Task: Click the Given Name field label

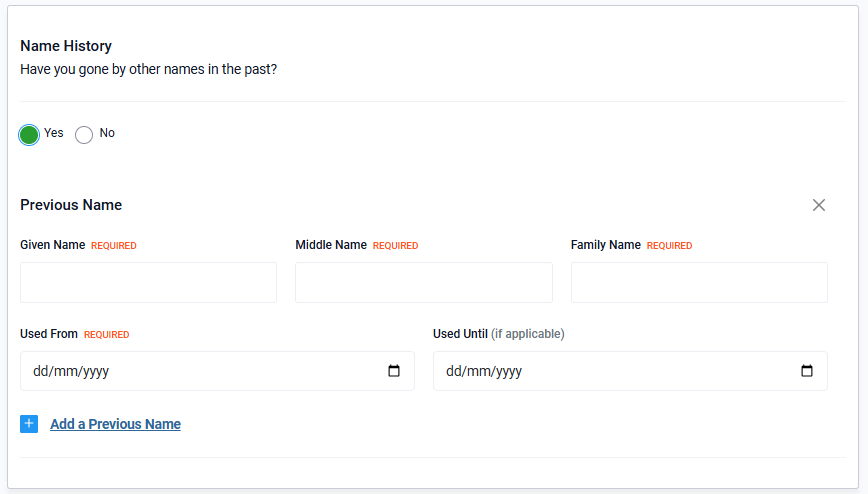Action: [x=53, y=245]
